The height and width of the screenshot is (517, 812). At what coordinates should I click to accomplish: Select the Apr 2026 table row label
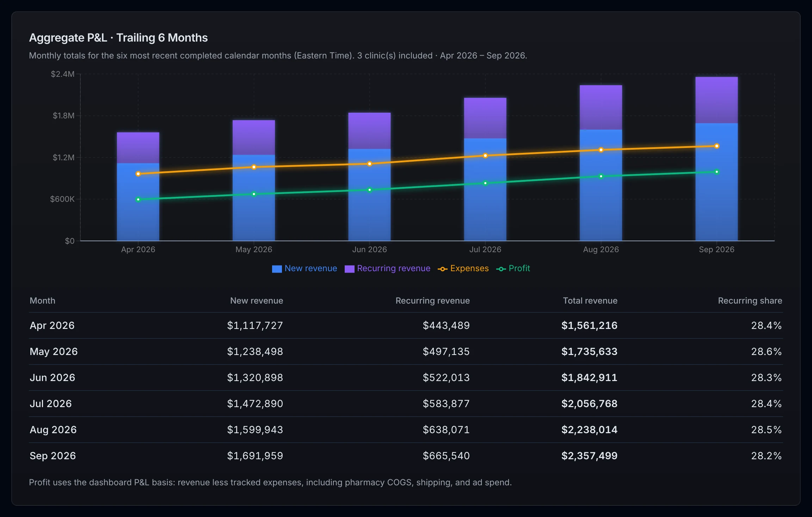click(52, 325)
